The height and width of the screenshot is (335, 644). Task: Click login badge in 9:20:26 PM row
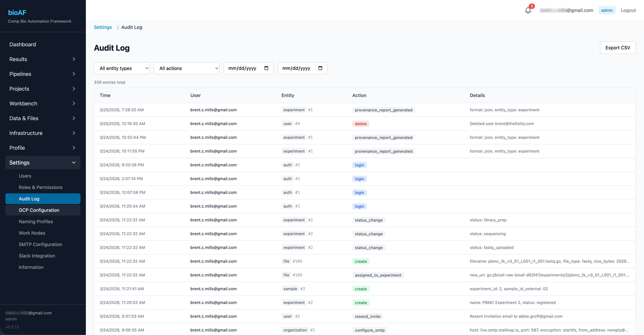click(360, 165)
